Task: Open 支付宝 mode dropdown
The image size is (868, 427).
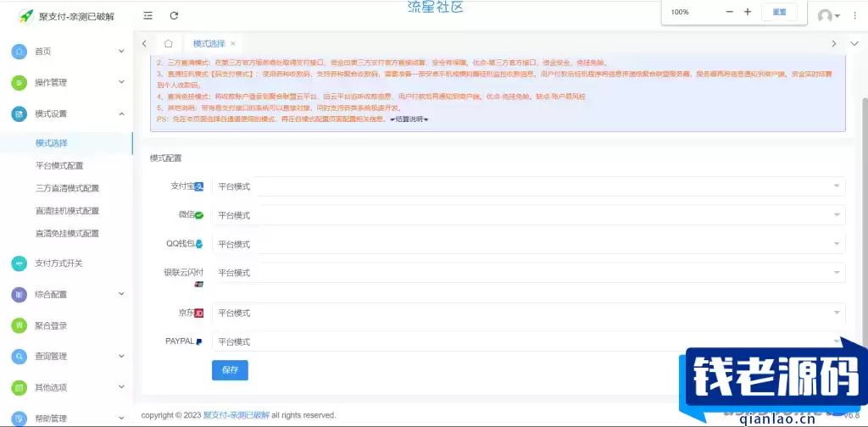Action: [x=529, y=186]
